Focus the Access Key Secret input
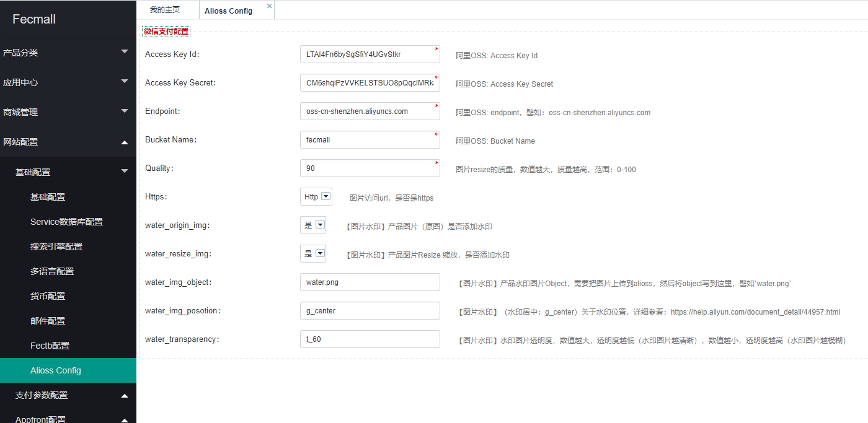Image resolution: width=868 pixels, height=423 pixels. coord(370,82)
